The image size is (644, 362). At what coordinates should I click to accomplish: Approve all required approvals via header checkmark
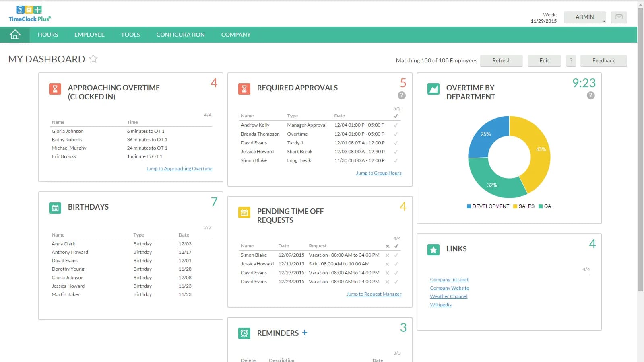pyautogui.click(x=396, y=116)
